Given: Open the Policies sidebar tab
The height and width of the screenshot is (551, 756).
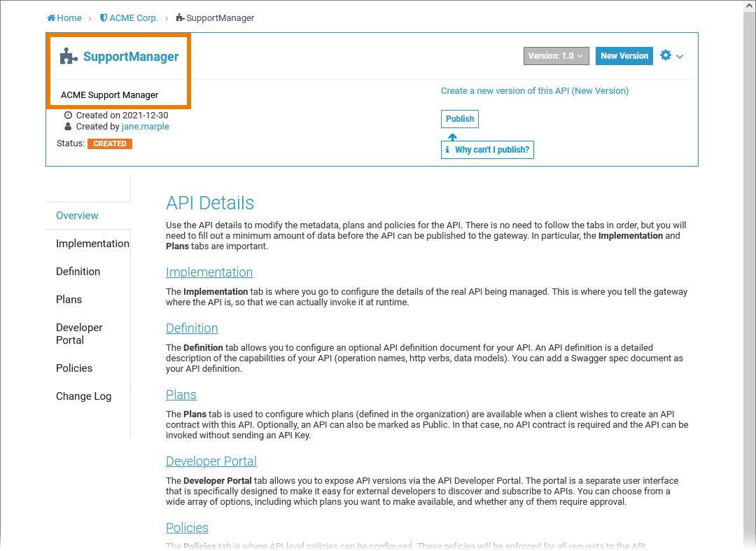Looking at the screenshot, I should click(x=73, y=368).
